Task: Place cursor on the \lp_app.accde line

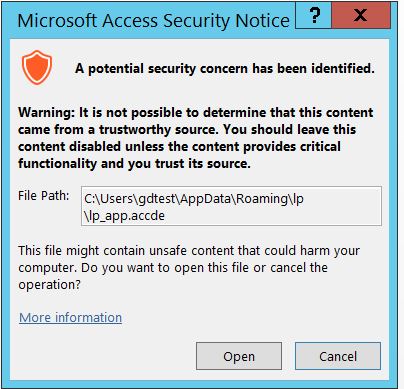Action: tap(124, 216)
